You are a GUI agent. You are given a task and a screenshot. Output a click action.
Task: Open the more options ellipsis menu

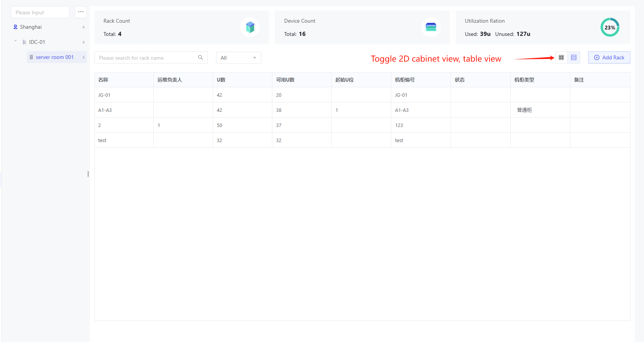81,12
